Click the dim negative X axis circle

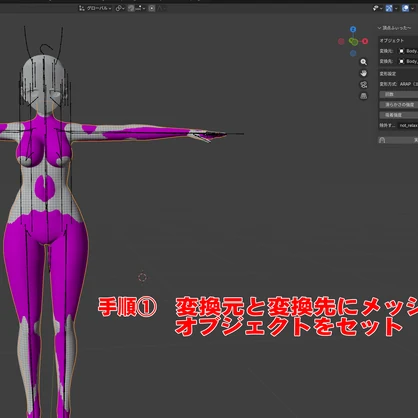coord(341,41)
